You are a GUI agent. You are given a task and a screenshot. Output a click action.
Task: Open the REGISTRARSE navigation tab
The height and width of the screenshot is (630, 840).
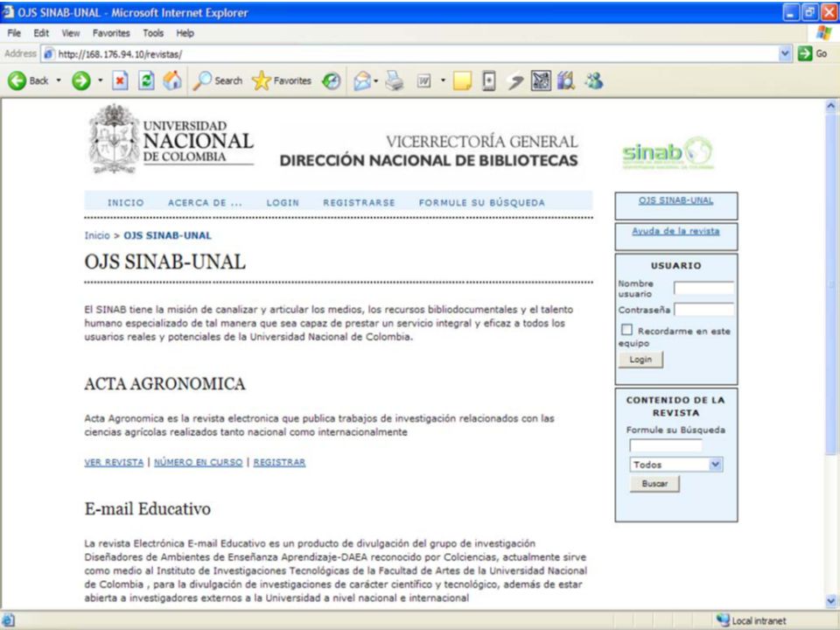tap(359, 202)
